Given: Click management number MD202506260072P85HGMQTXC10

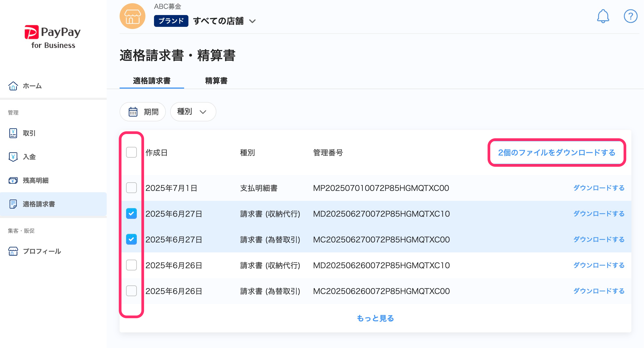Looking at the screenshot, I should coord(381,265).
